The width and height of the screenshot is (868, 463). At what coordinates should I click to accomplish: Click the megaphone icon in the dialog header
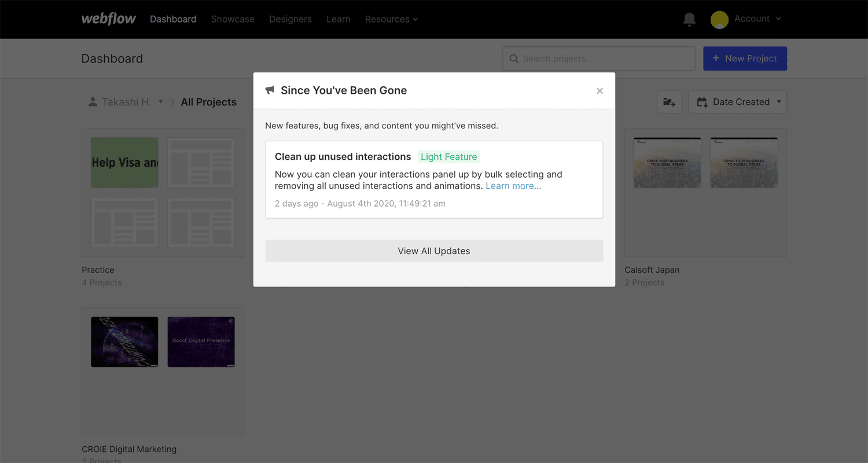[270, 90]
